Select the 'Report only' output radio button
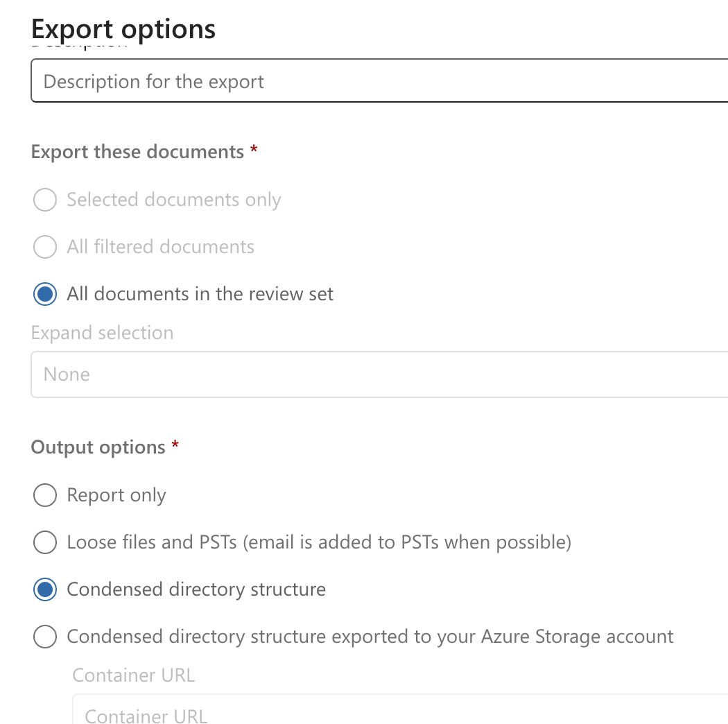The width and height of the screenshot is (728, 724). 45,495
